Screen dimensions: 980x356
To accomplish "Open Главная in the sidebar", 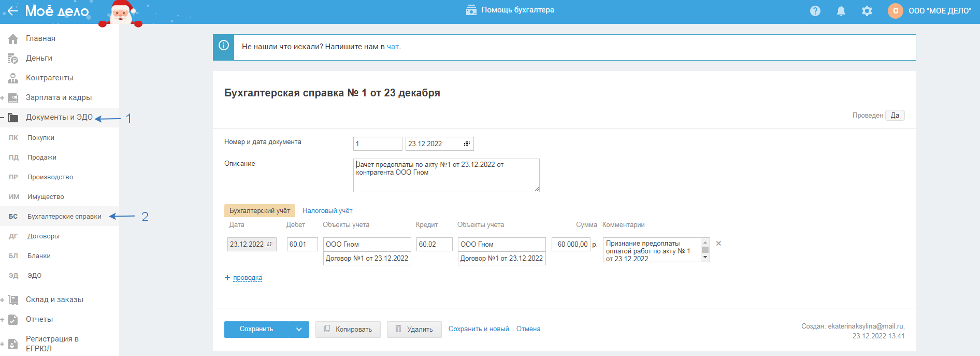I will pyautogui.click(x=40, y=38).
